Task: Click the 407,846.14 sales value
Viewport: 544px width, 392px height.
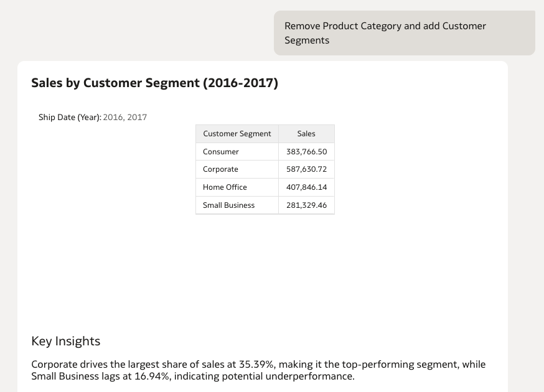Action: 307,187
